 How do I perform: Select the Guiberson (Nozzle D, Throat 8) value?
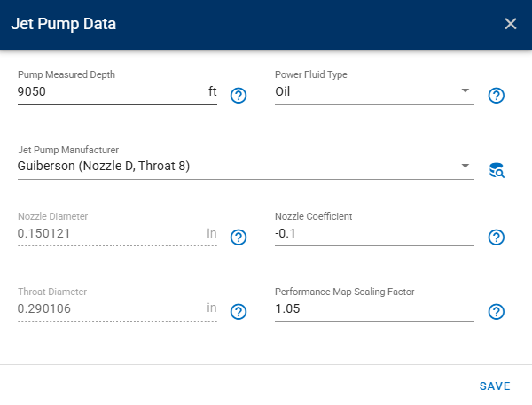[x=104, y=166]
